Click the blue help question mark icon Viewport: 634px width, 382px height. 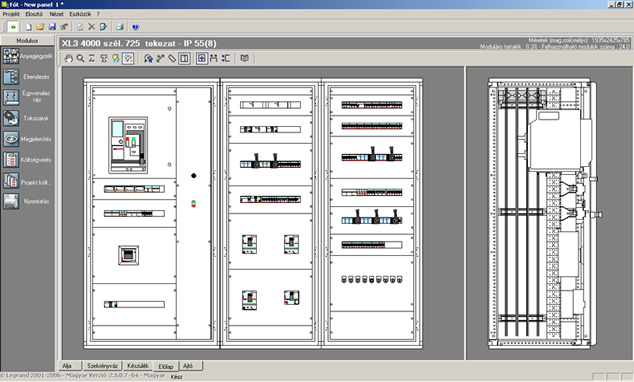135,27
